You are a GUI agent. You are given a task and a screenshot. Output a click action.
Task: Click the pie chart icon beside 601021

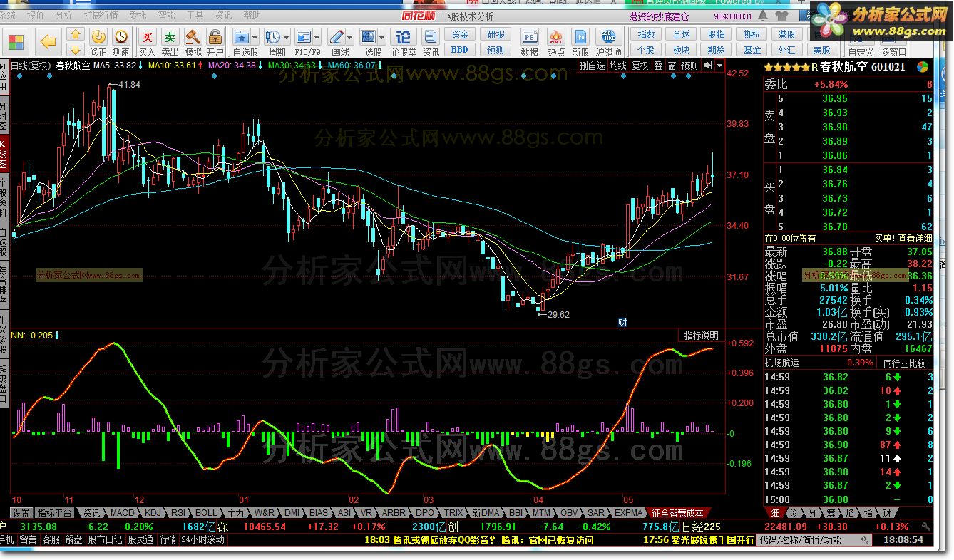(923, 67)
